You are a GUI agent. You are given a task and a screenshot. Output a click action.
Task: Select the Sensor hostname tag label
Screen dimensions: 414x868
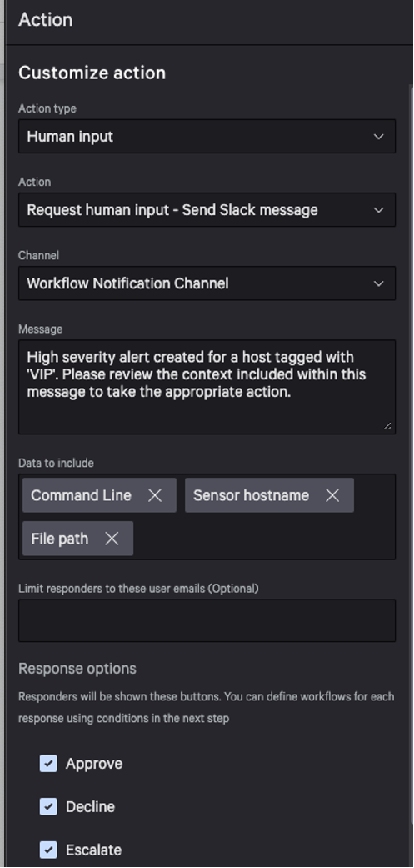click(x=251, y=495)
